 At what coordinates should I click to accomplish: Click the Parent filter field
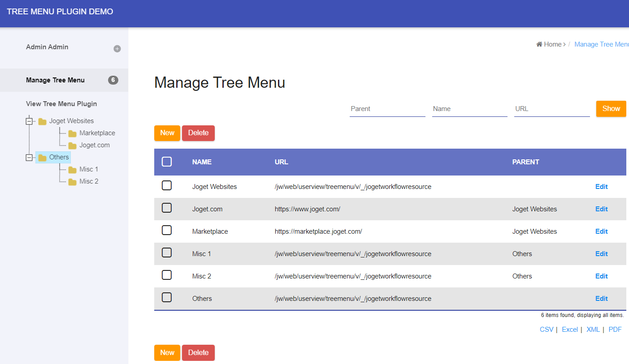pyautogui.click(x=387, y=109)
